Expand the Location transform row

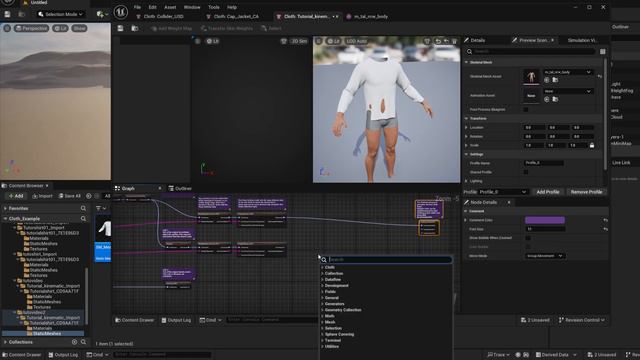pos(467,127)
